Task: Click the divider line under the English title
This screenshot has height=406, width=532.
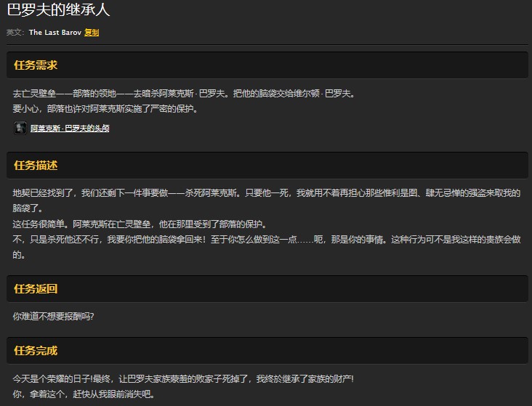Action: click(266, 45)
